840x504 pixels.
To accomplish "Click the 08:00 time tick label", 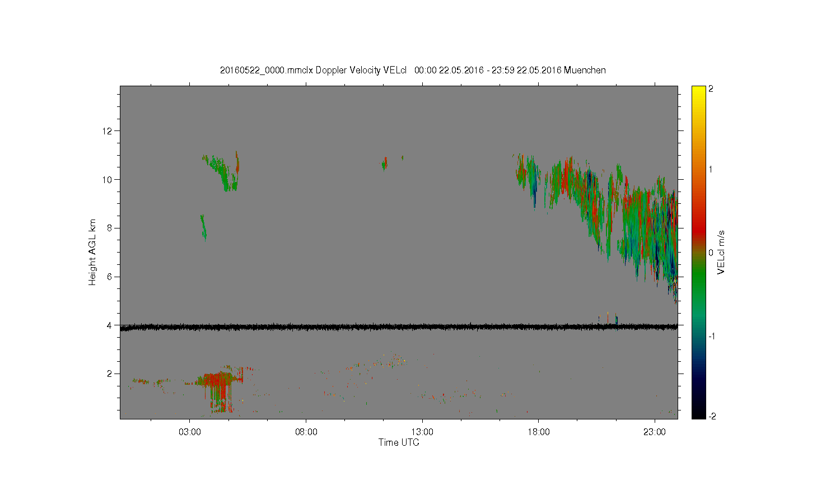I will click(x=306, y=432).
